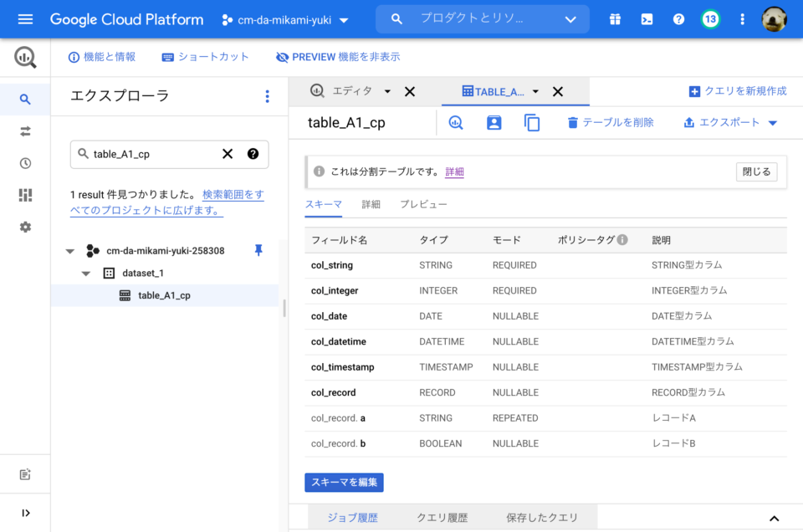Open notifications showing 13 items

[710, 18]
